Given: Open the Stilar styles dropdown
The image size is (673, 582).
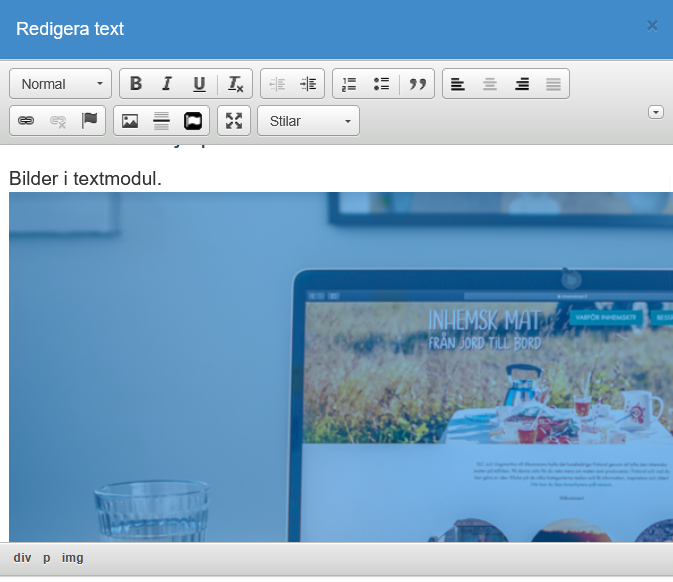Looking at the screenshot, I should pyautogui.click(x=308, y=121).
